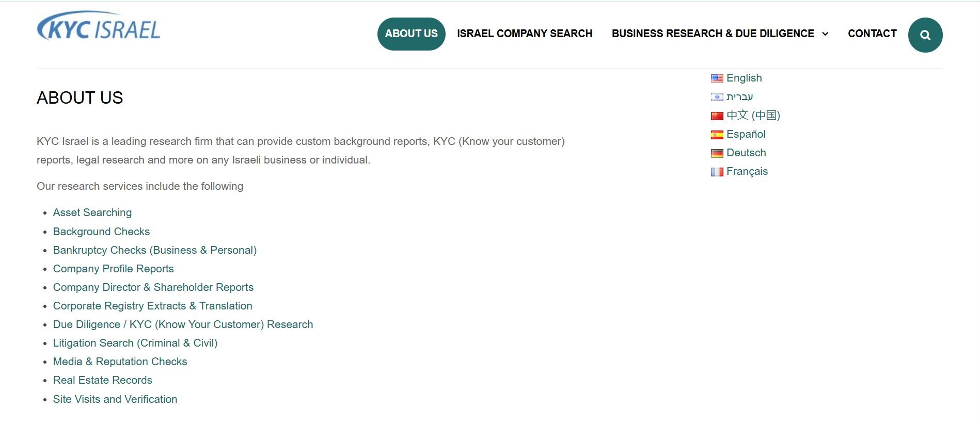Click the KYC Israel logo

99,27
